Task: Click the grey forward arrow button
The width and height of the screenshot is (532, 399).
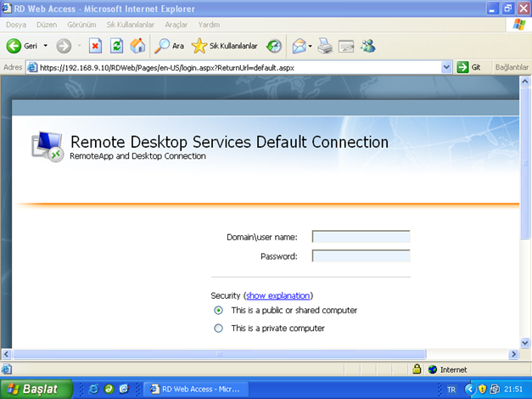Action: click(x=64, y=46)
